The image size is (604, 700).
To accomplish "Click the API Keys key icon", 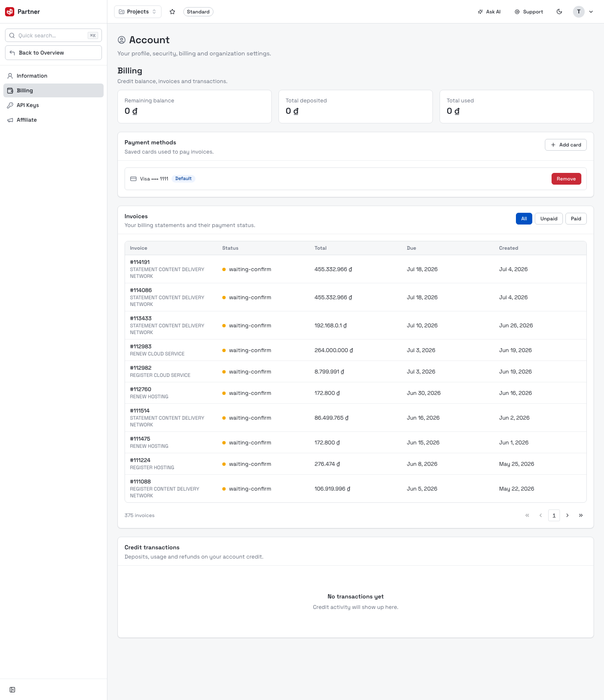I will pyautogui.click(x=10, y=105).
